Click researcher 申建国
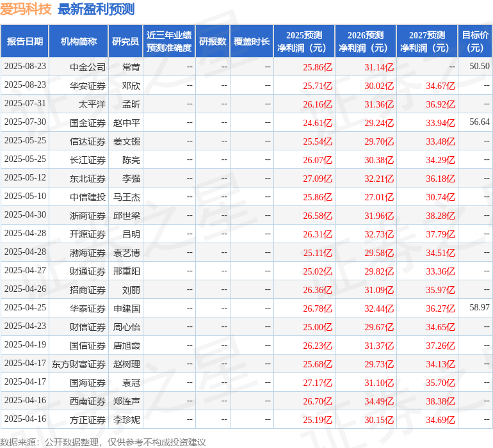Image resolution: width=493 pixels, height=448 pixels. point(127,308)
